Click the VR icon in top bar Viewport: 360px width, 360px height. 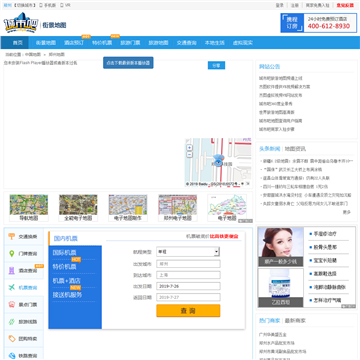point(62,5)
